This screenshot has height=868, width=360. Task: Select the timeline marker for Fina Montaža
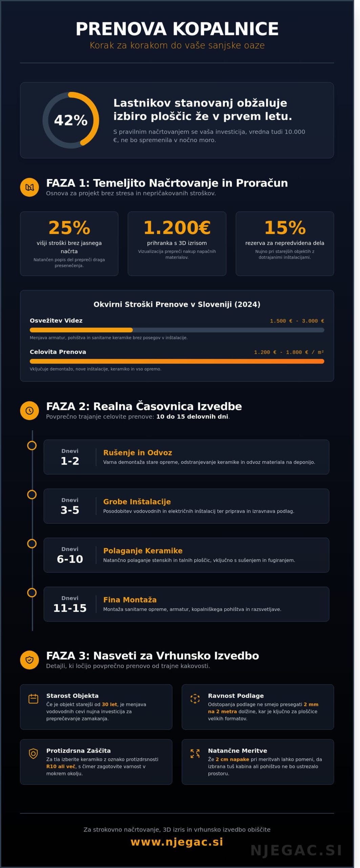click(x=32, y=593)
